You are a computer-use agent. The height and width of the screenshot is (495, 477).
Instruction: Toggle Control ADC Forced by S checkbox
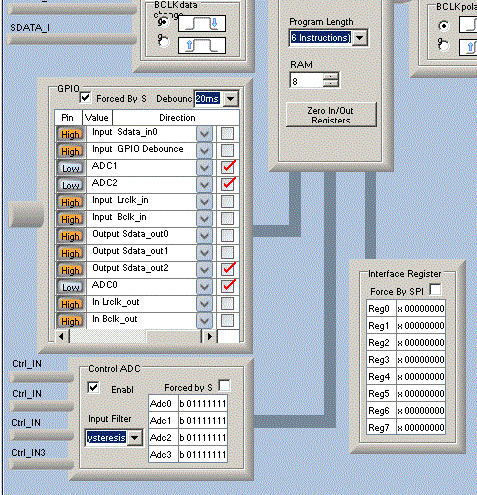pos(224,386)
